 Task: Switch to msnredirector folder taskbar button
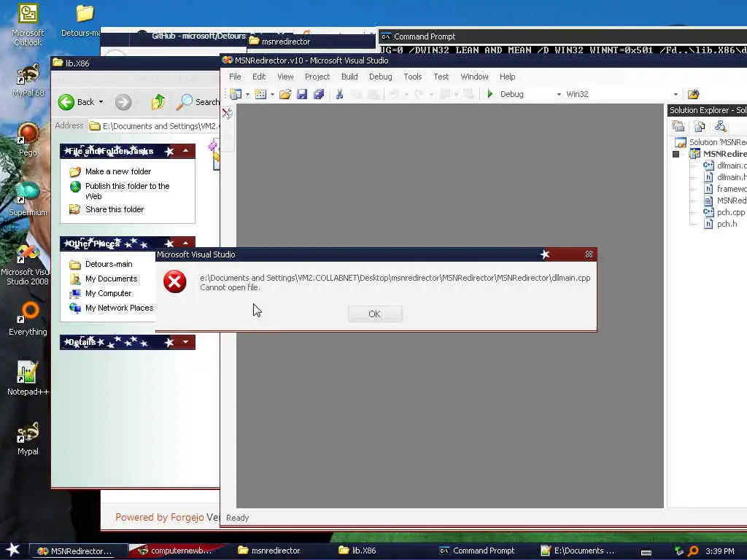(x=269, y=551)
